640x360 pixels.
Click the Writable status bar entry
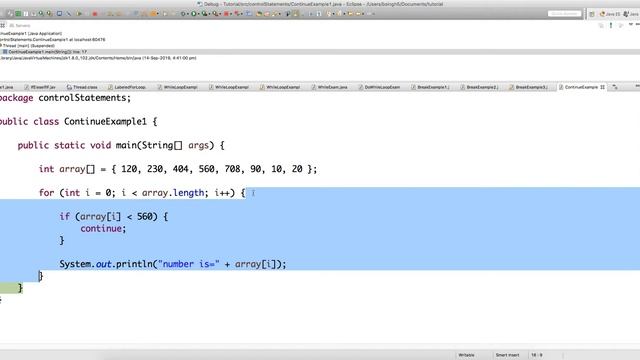point(466,355)
